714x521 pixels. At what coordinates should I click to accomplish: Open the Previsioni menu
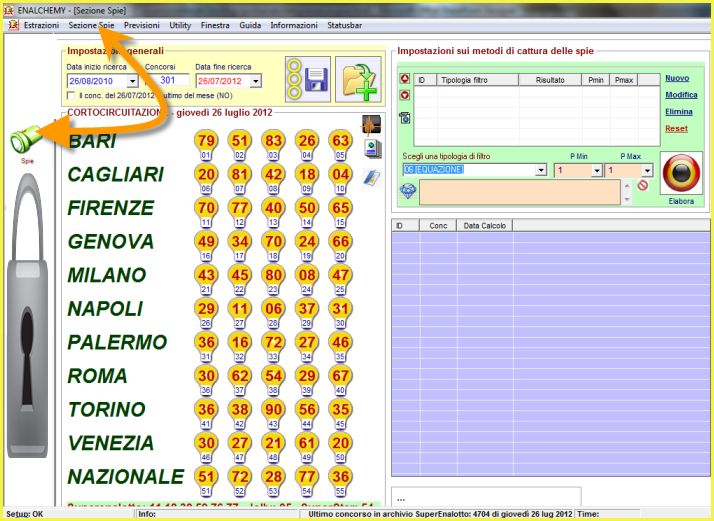click(x=142, y=26)
